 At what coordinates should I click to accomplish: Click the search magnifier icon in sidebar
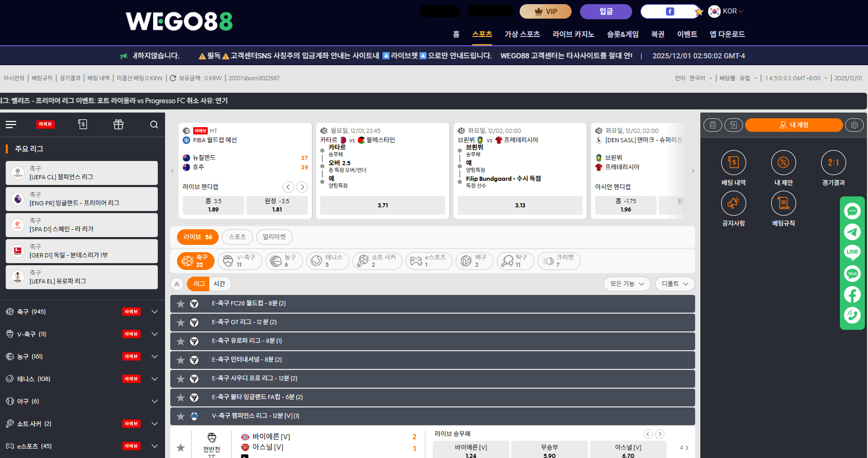154,125
